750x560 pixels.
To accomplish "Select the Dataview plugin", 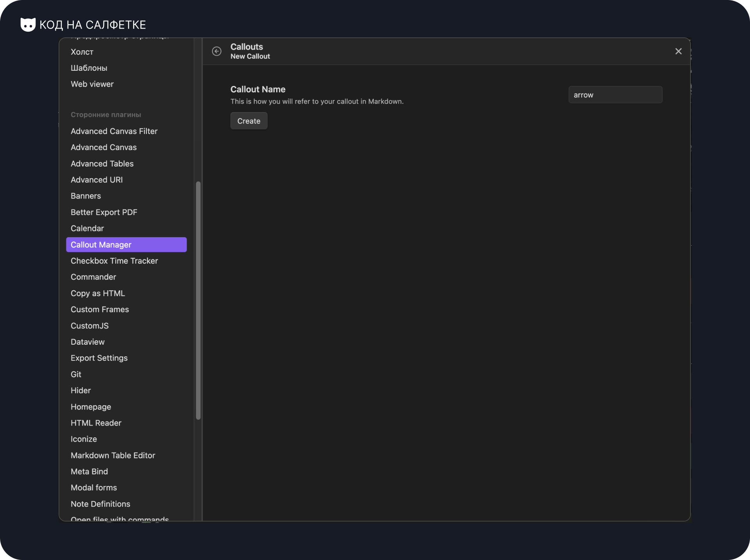I will [x=87, y=342].
